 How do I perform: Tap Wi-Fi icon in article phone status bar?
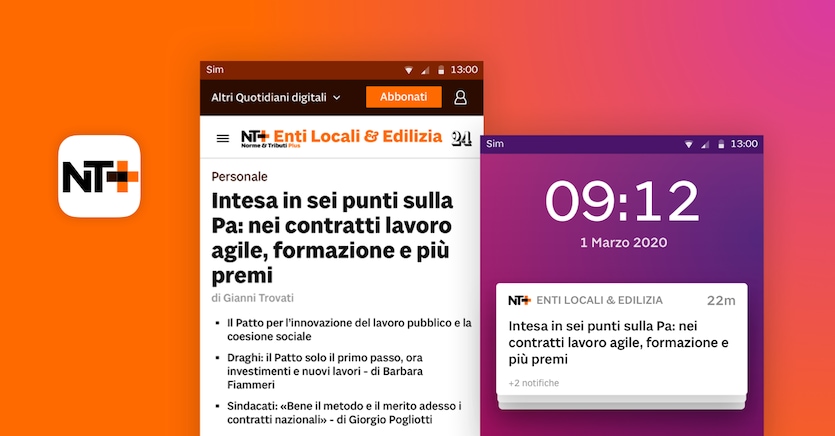click(408, 70)
